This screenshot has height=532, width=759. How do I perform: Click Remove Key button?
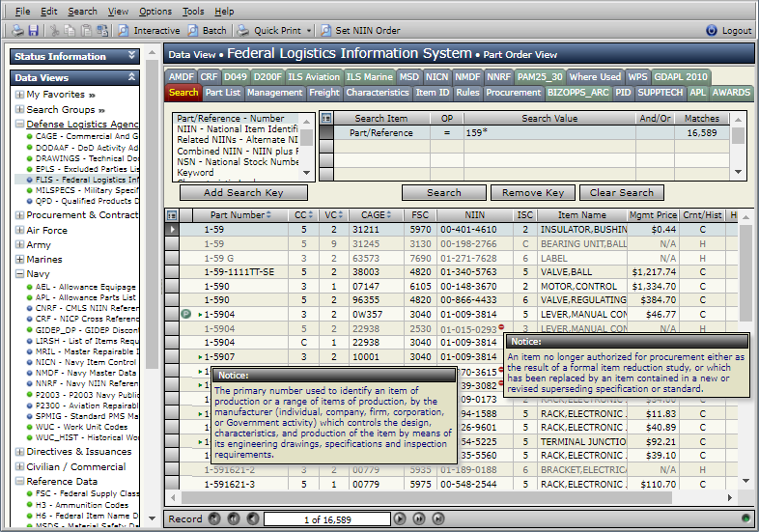tap(533, 193)
